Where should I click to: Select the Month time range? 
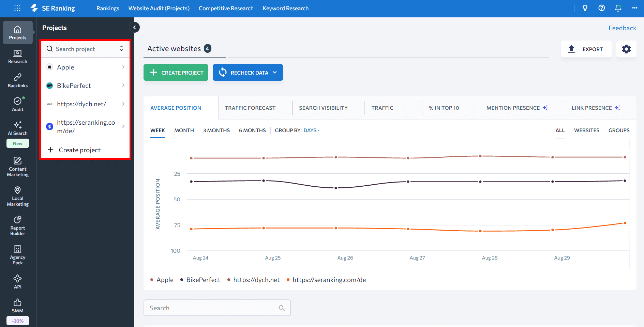tap(184, 130)
